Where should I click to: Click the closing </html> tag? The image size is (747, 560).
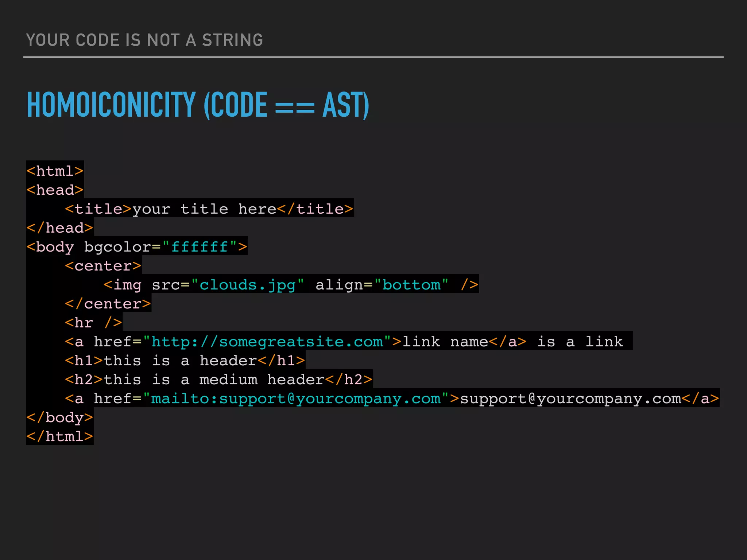tap(60, 437)
